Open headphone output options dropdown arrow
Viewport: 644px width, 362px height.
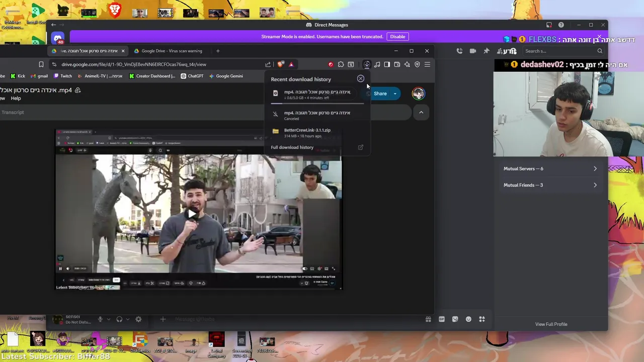pyautogui.click(x=128, y=319)
